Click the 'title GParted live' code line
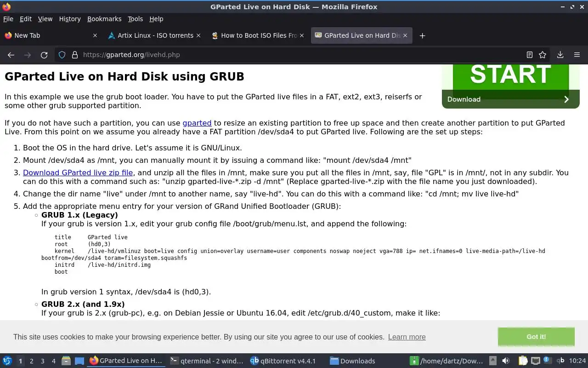Image resolution: width=588 pixels, height=368 pixels. click(91, 237)
